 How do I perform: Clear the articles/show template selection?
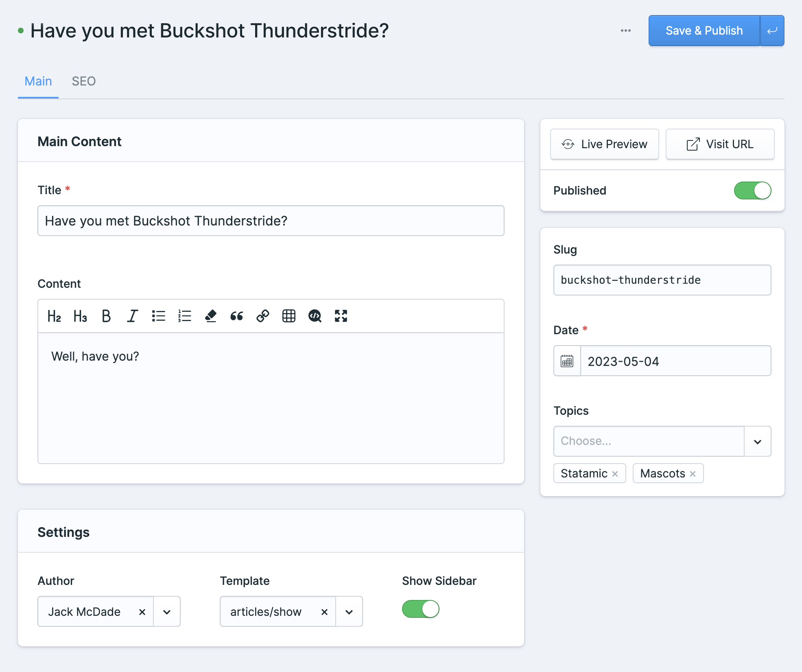(324, 612)
